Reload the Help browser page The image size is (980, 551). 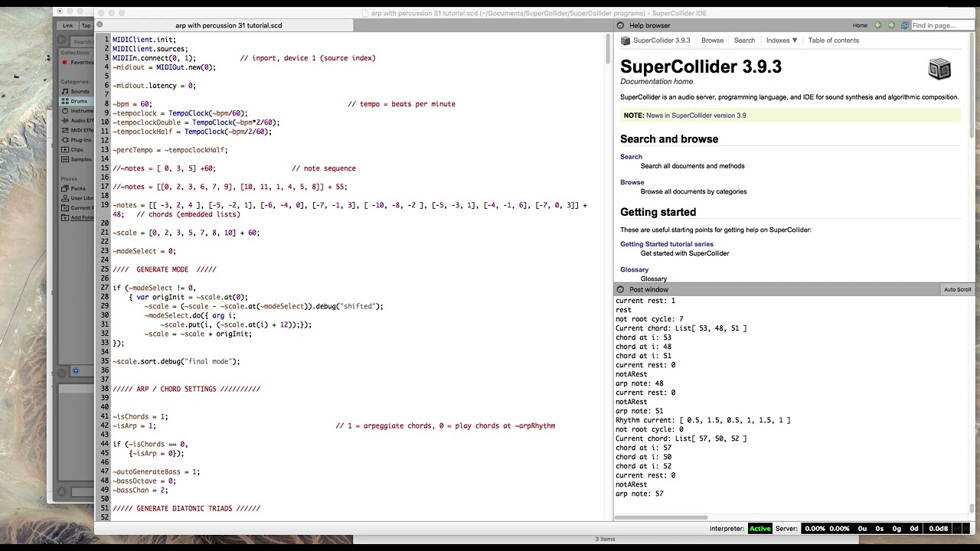pos(904,25)
